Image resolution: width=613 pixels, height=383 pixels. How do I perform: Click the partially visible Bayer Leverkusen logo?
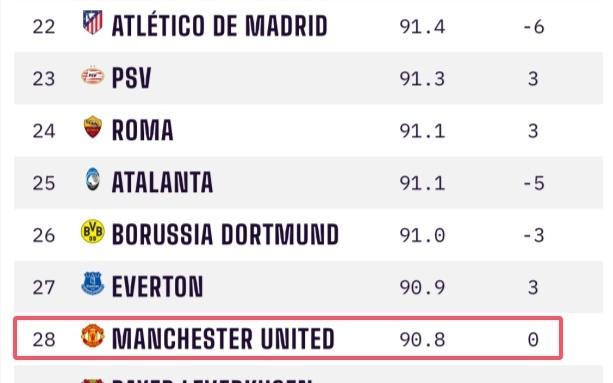[93, 381]
